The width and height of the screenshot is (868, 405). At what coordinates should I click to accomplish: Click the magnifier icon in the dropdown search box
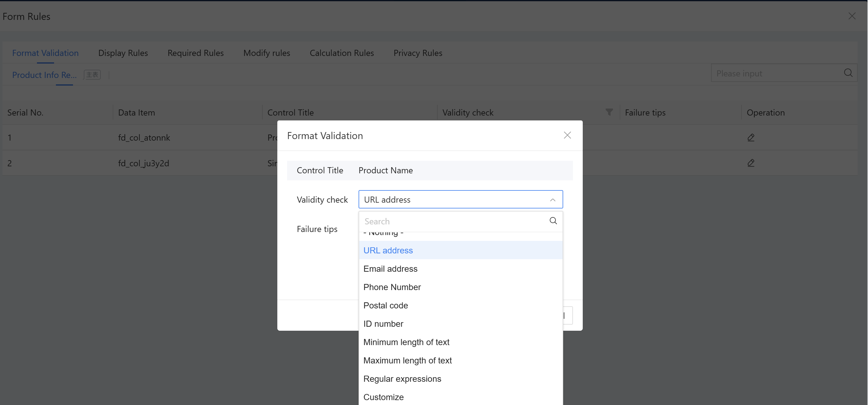point(553,221)
